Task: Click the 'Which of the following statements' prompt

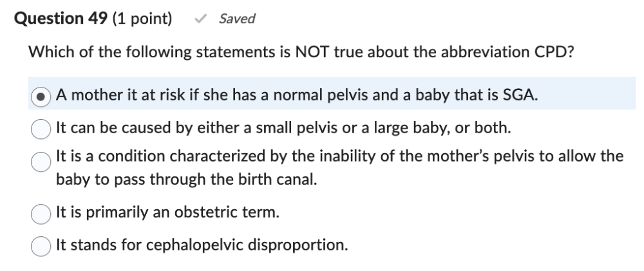Action: click(161, 53)
